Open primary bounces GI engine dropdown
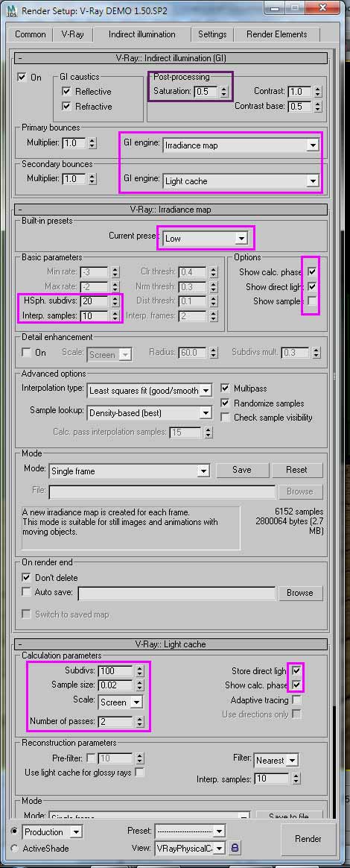350x868 pixels. (241, 145)
